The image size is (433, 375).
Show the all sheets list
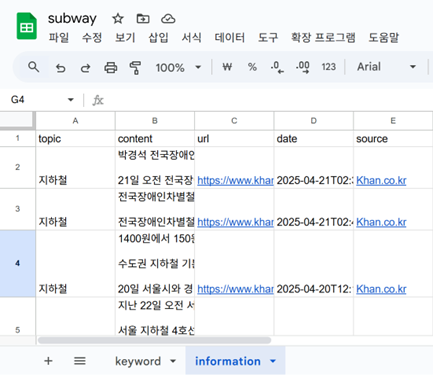pyautogui.click(x=80, y=361)
